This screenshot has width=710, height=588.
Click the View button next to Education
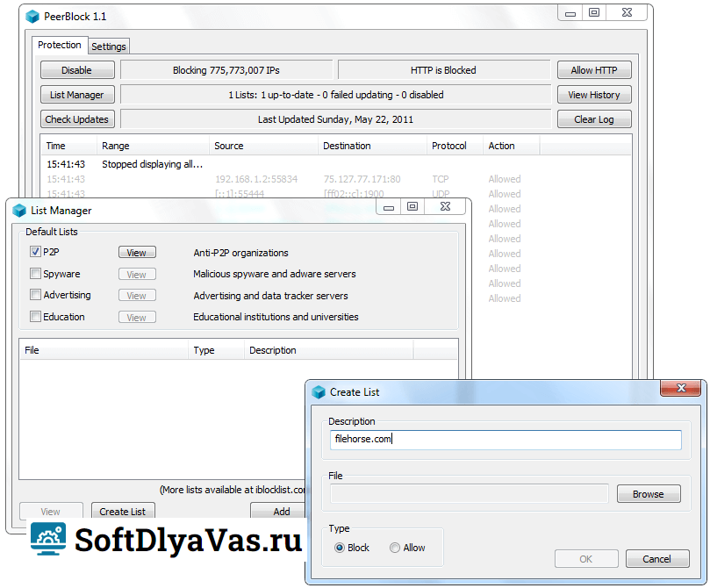tap(137, 318)
